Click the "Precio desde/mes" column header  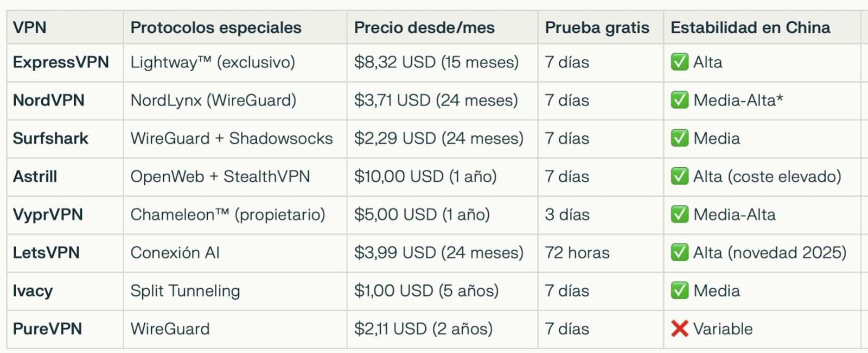424,28
